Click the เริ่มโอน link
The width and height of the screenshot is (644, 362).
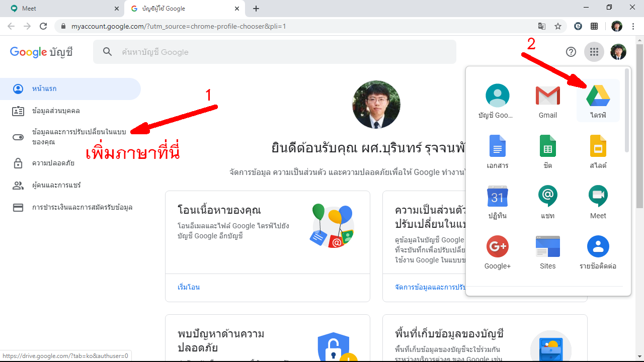click(x=189, y=287)
